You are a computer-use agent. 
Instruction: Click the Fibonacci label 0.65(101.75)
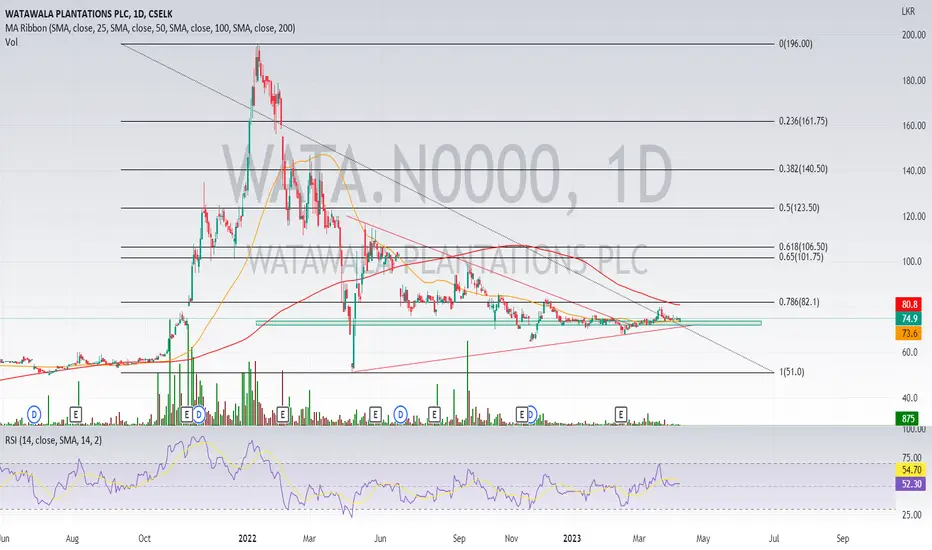pos(801,257)
